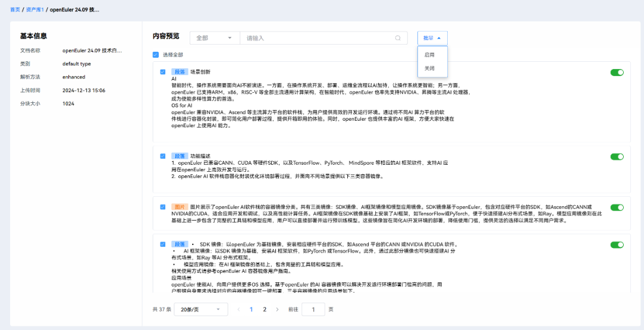Focus the 请输入 search field
The image size is (644, 330).
[323, 38]
